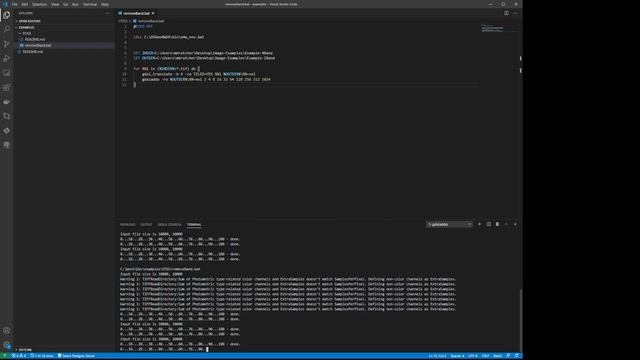640x360 pixels.
Task: Open the Manage gear at activity bar bottom
Action: pos(7,345)
